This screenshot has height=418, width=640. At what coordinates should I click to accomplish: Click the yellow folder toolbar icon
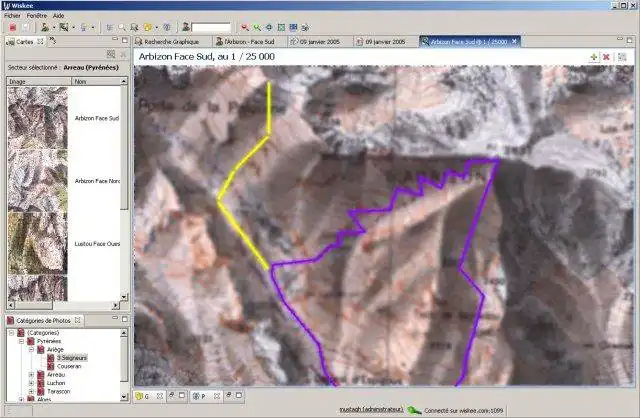click(148, 27)
